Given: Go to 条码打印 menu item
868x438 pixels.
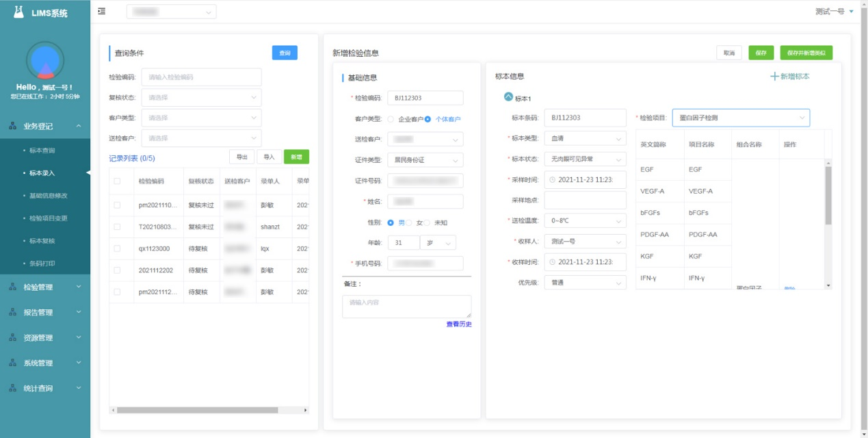Looking at the screenshot, I should (x=42, y=263).
